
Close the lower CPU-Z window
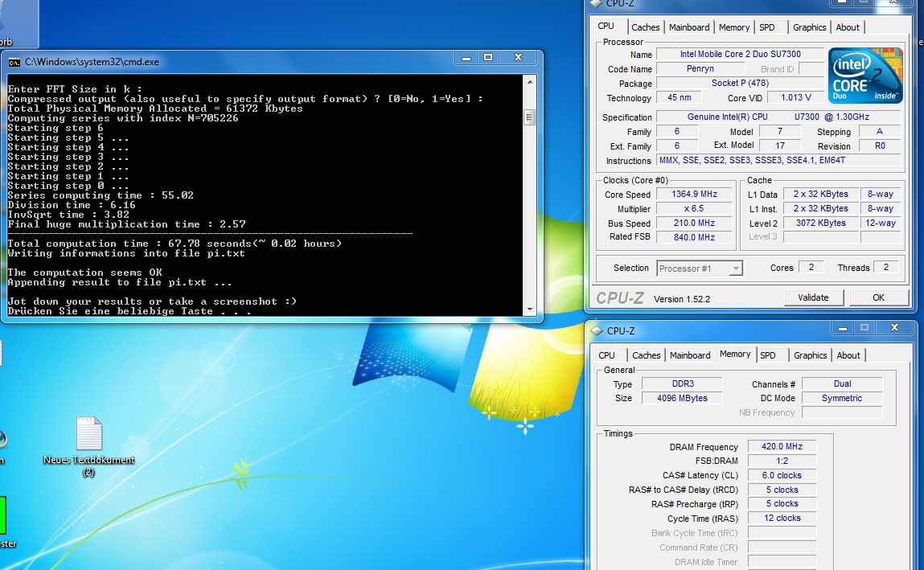click(x=894, y=327)
